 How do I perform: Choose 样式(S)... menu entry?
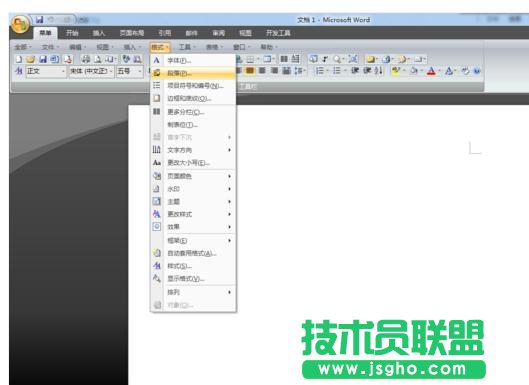pos(193,266)
